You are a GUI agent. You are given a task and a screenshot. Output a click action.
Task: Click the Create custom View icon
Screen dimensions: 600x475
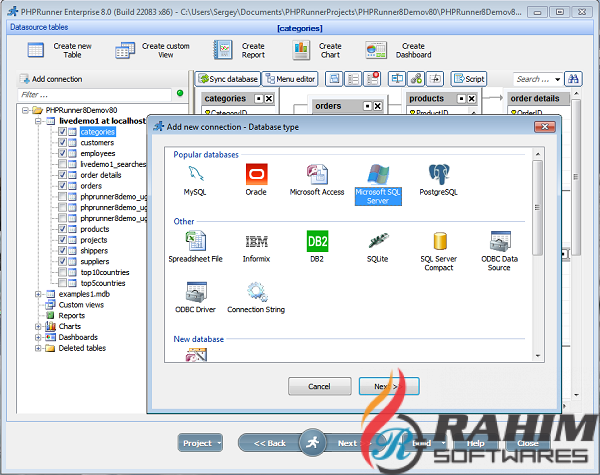[x=125, y=50]
